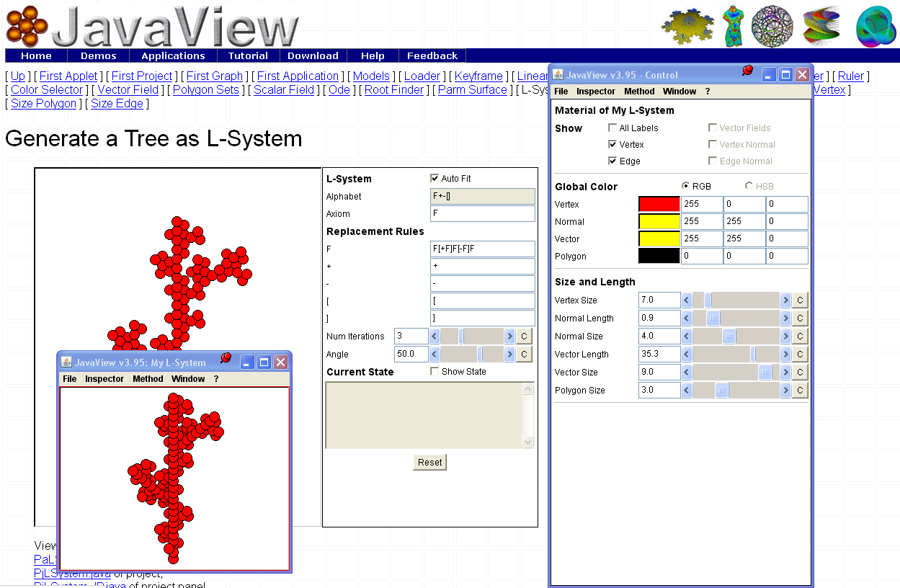Click Java icon in My L-System title
The height and width of the screenshot is (588, 900).
point(66,362)
